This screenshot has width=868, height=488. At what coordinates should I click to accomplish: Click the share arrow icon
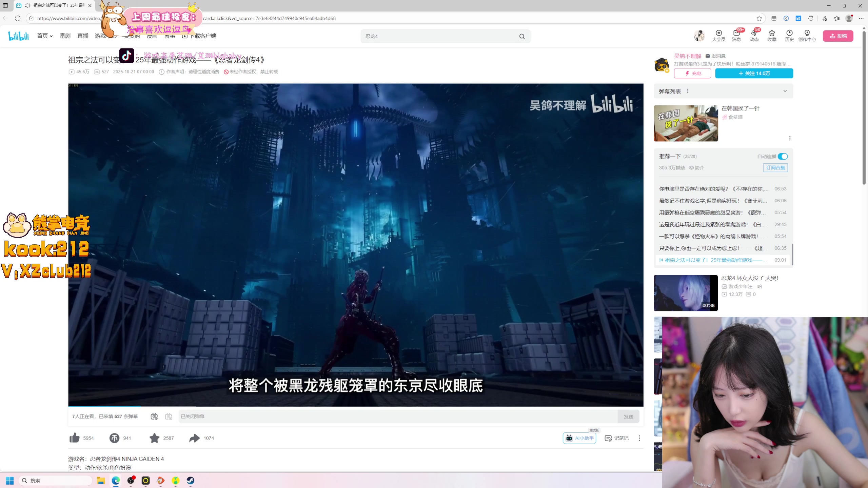194,438
